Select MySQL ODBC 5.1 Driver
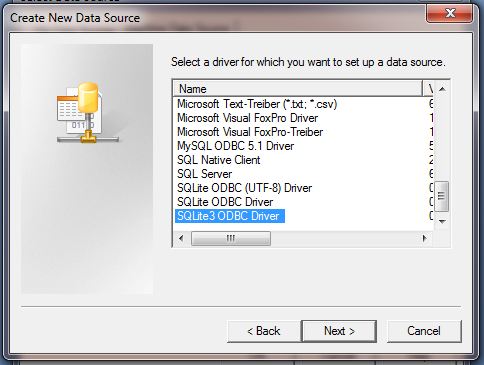Viewport: 484px width, 365px height. (x=235, y=146)
